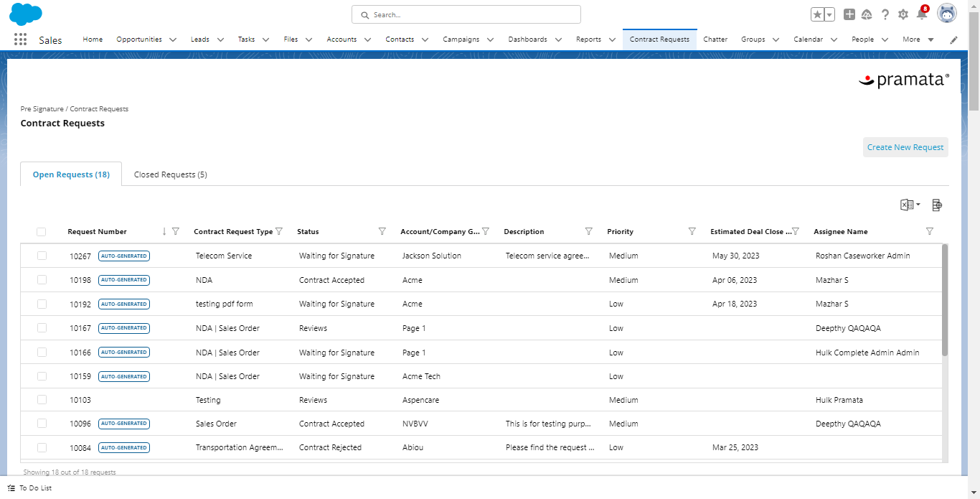The width and height of the screenshot is (980, 499).
Task: Click the Salesforce cloud logo
Action: pos(26,14)
